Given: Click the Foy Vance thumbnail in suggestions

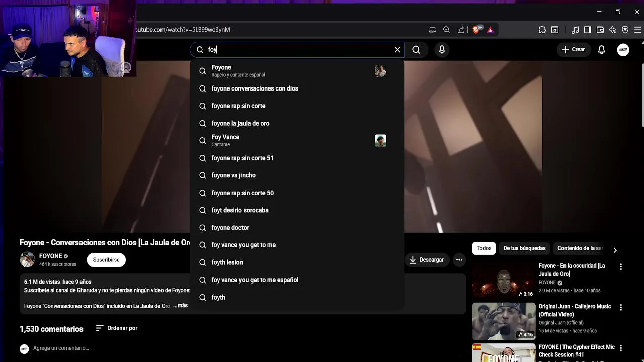Looking at the screenshot, I should coord(380,141).
